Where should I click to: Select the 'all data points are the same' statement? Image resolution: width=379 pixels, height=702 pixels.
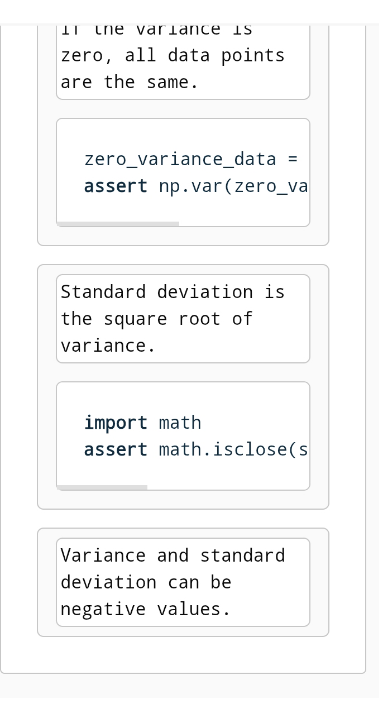tap(183, 59)
